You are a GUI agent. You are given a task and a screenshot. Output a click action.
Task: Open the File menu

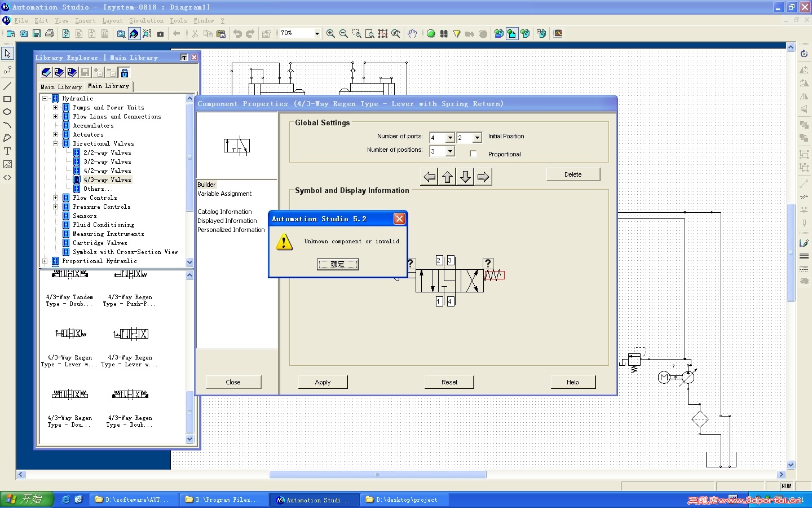[x=21, y=21]
